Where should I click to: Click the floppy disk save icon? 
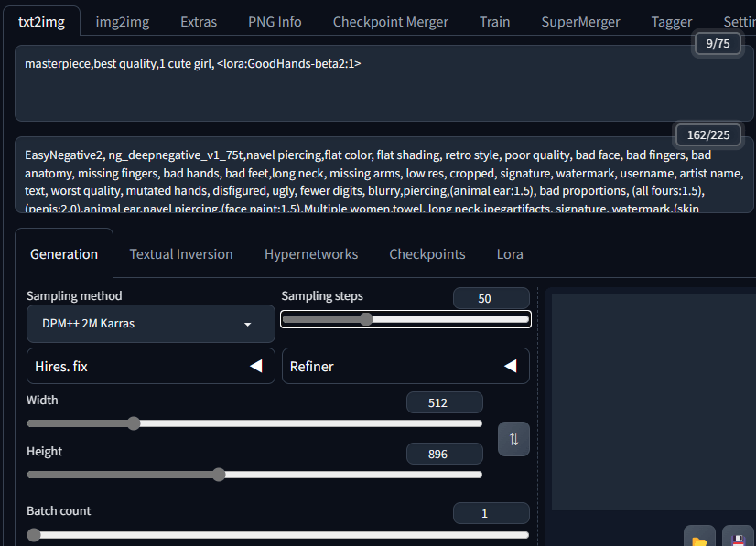tap(738, 539)
